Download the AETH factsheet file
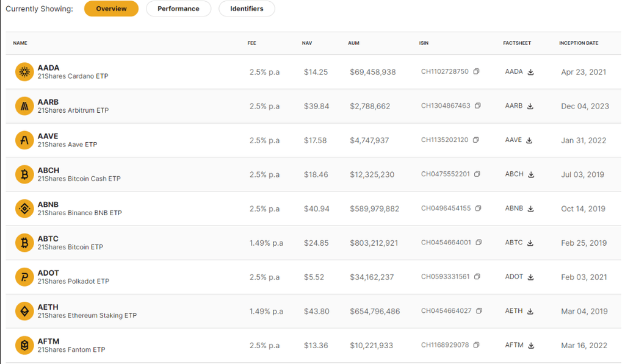The height and width of the screenshot is (364, 625). (530, 311)
